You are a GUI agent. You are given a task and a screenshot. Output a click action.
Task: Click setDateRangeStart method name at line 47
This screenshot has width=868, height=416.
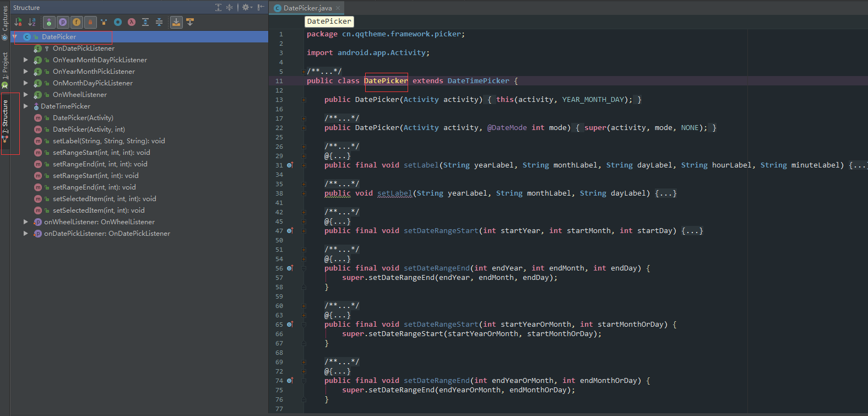(441, 231)
